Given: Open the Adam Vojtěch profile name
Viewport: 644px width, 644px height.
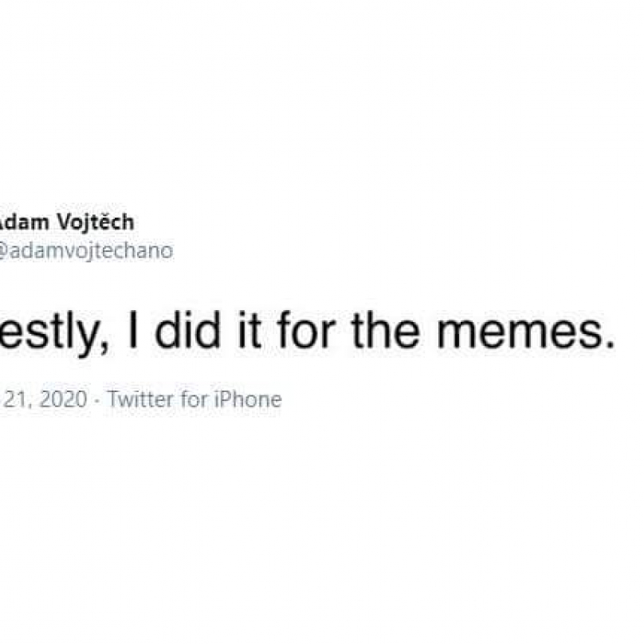Looking at the screenshot, I should tap(66, 223).
